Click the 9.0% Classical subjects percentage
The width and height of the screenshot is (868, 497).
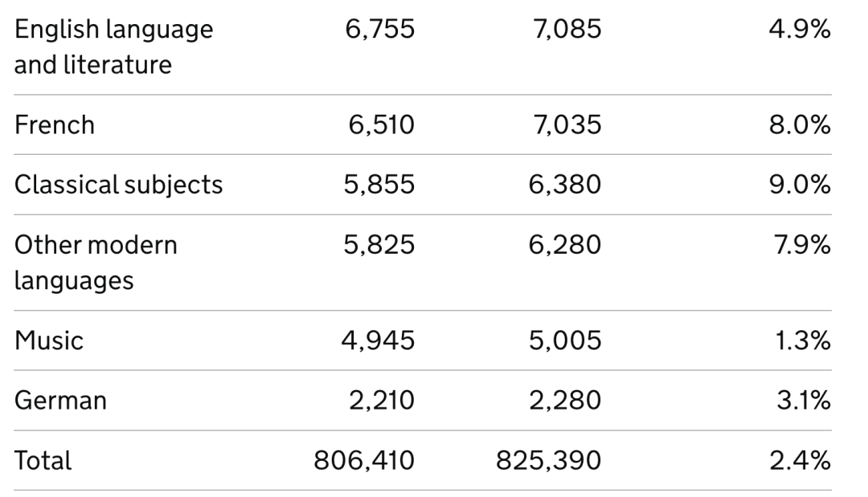[800, 185]
